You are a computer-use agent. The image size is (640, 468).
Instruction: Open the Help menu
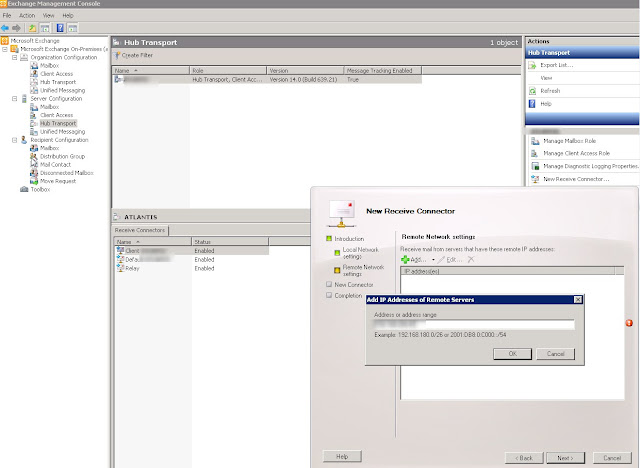click(x=68, y=16)
